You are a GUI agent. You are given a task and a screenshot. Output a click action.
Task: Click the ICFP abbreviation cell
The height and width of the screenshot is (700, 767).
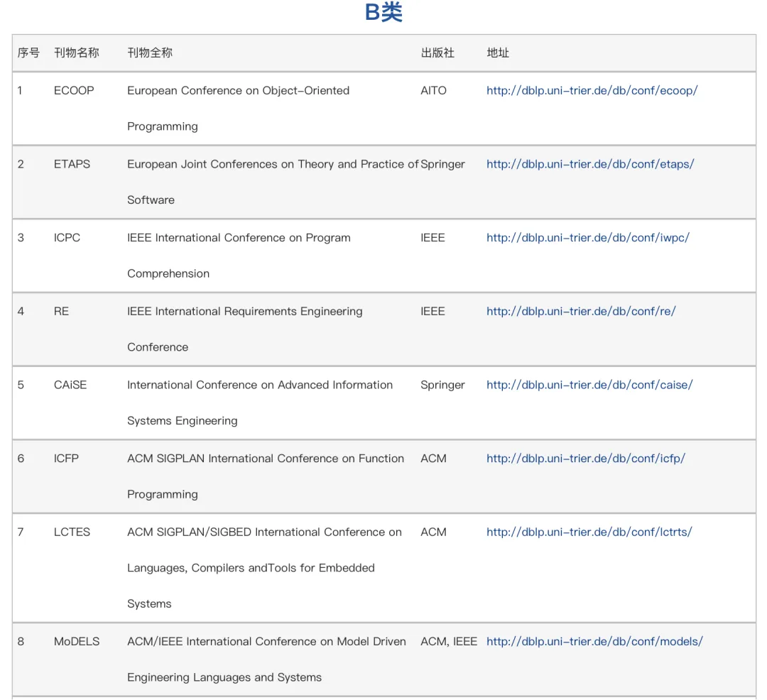pos(66,459)
